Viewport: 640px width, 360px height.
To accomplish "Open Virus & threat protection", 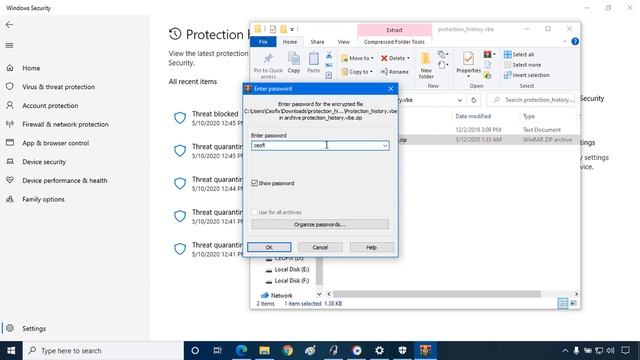I will (x=58, y=87).
